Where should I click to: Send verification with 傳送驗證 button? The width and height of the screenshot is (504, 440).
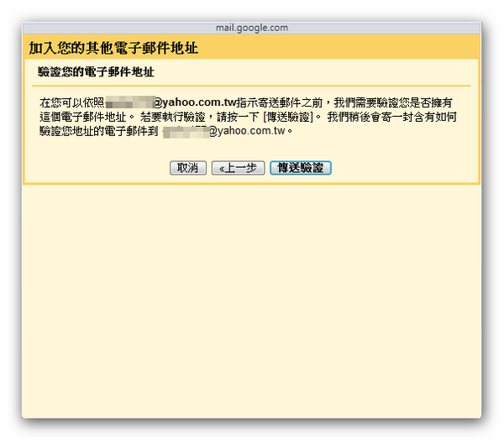coord(300,168)
